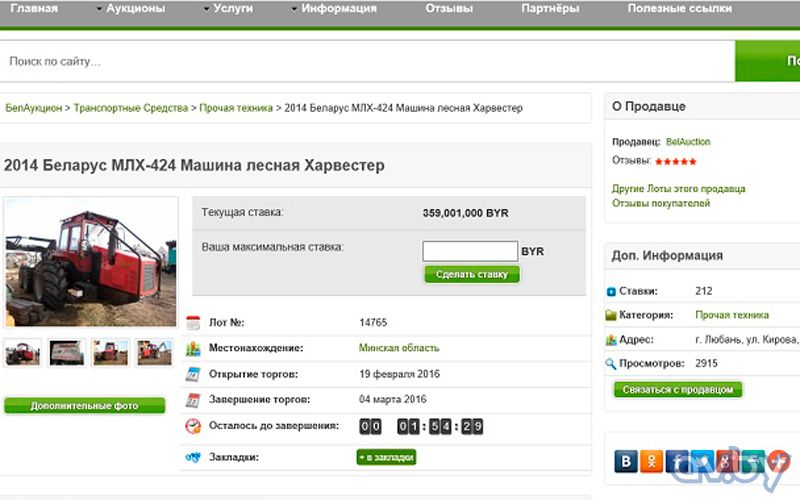This screenshot has width=800, height=500.
Task: Open BelAuction seller profile link
Action: point(688,142)
